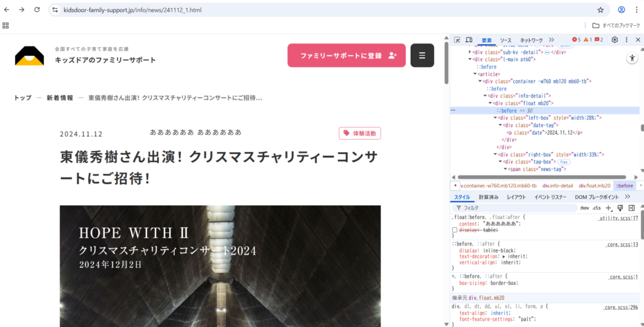Click the ファミリーサポートに登録 button

347,55
